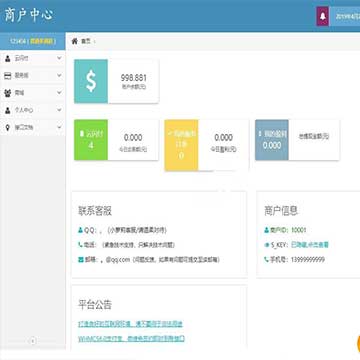Click the dollar sign balance tile
Viewport: 360px width, 360px height.
(x=91, y=81)
